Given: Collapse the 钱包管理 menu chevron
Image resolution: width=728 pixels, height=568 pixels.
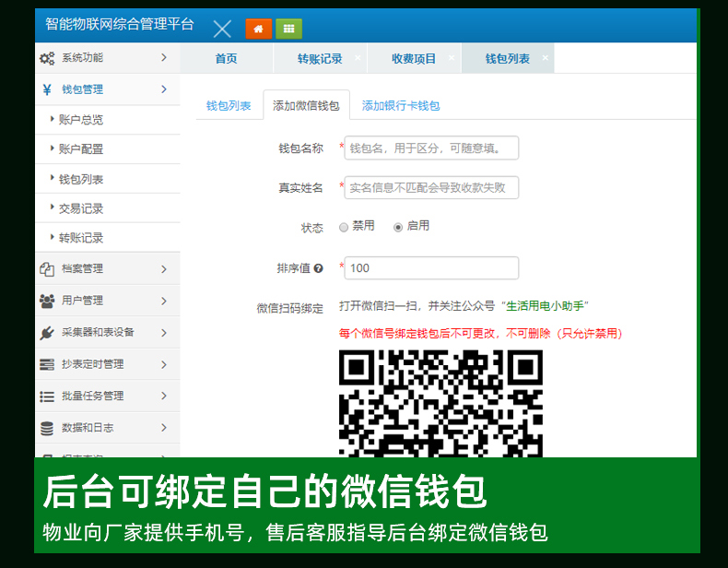Looking at the screenshot, I should [x=164, y=89].
